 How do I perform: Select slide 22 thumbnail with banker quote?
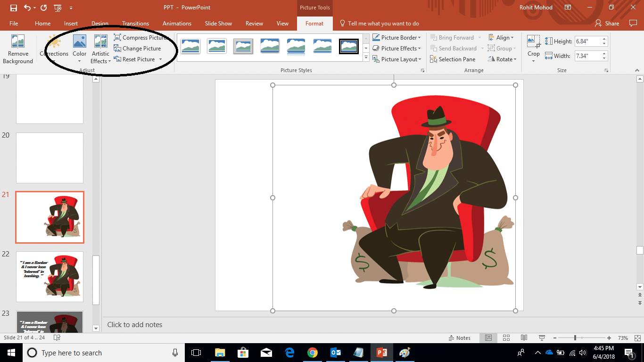[x=50, y=277]
